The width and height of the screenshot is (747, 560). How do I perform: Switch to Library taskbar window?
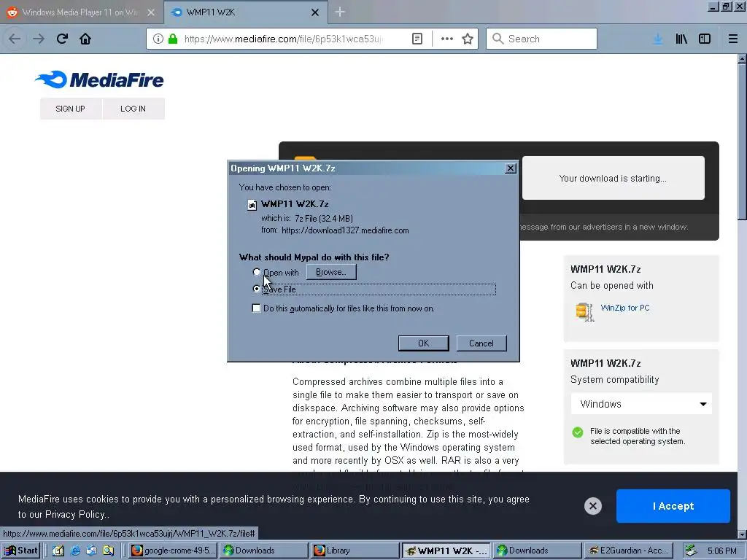tap(355, 551)
